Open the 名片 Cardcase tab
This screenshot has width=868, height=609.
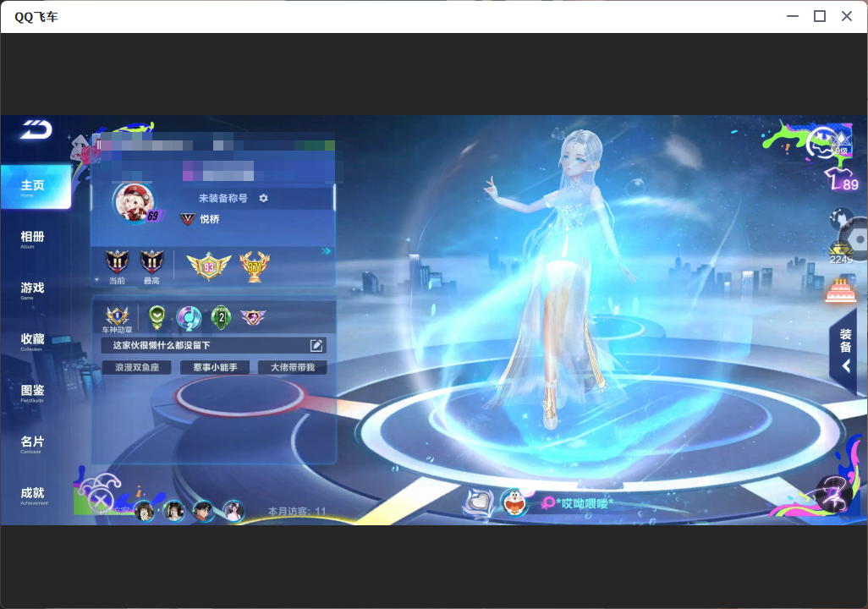coord(32,444)
